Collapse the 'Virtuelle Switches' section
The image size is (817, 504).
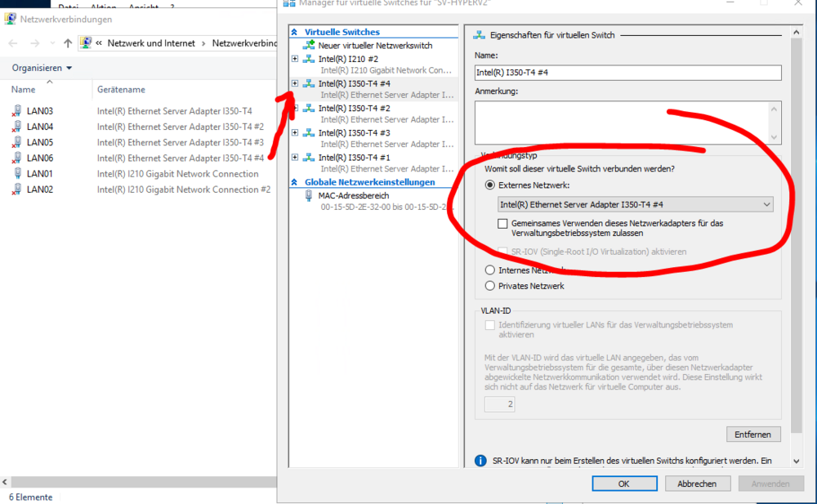coord(295,32)
